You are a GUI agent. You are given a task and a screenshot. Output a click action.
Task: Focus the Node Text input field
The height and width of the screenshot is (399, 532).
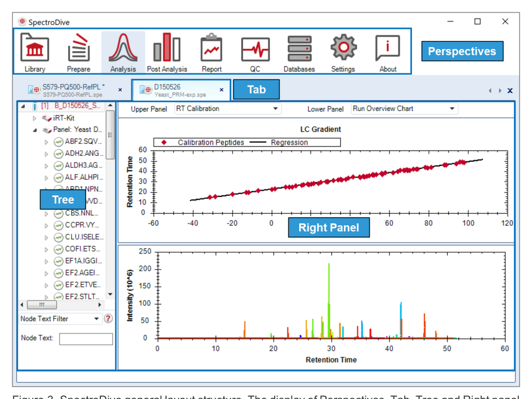pos(86,339)
